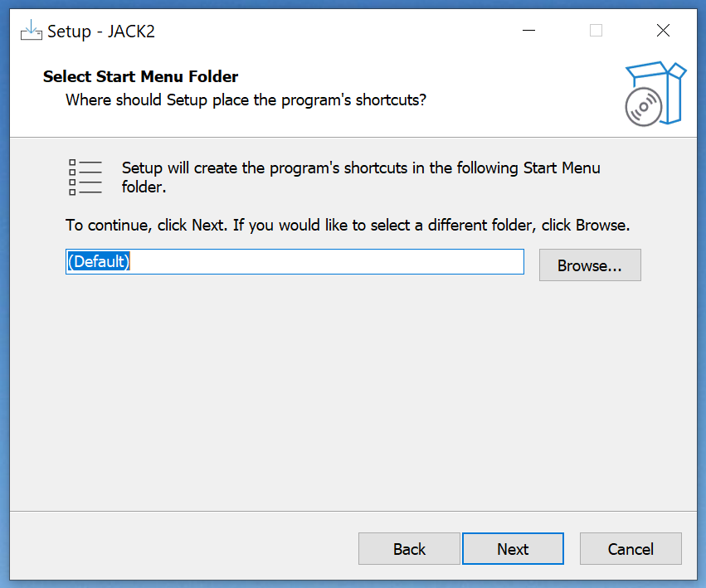Viewport: 706px width, 588px height.
Task: Proceed with the Next button
Action: pos(513,549)
